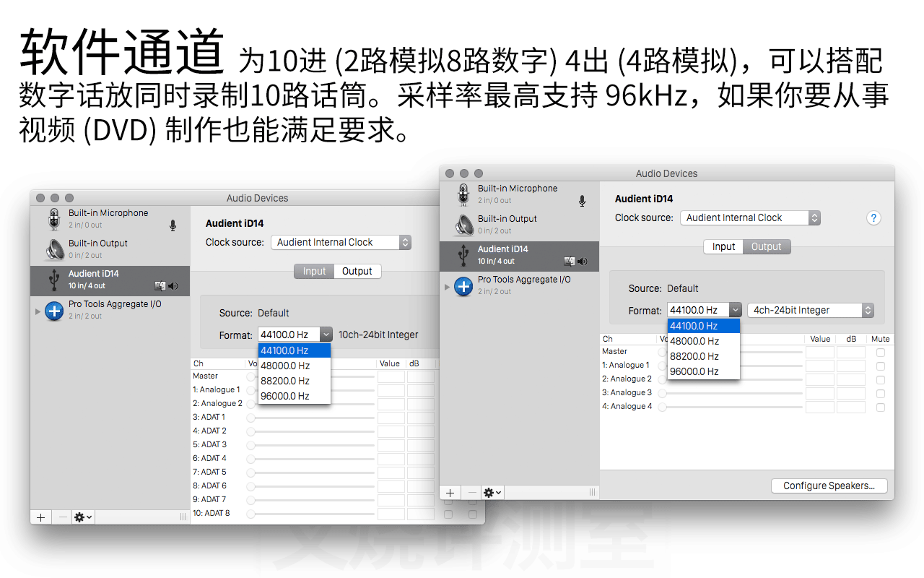Select Pro Tools Aggregate I/O in back window
Viewport: 924px width, 578px height.
click(110, 311)
